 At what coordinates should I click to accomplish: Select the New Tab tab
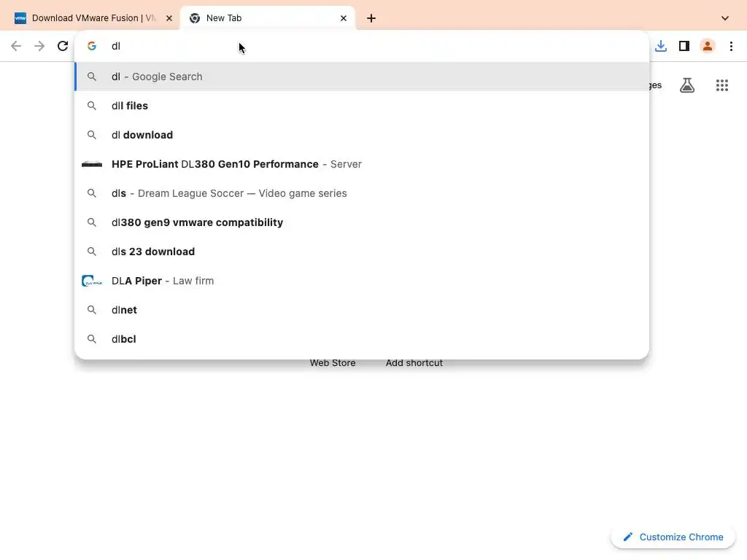coord(268,18)
